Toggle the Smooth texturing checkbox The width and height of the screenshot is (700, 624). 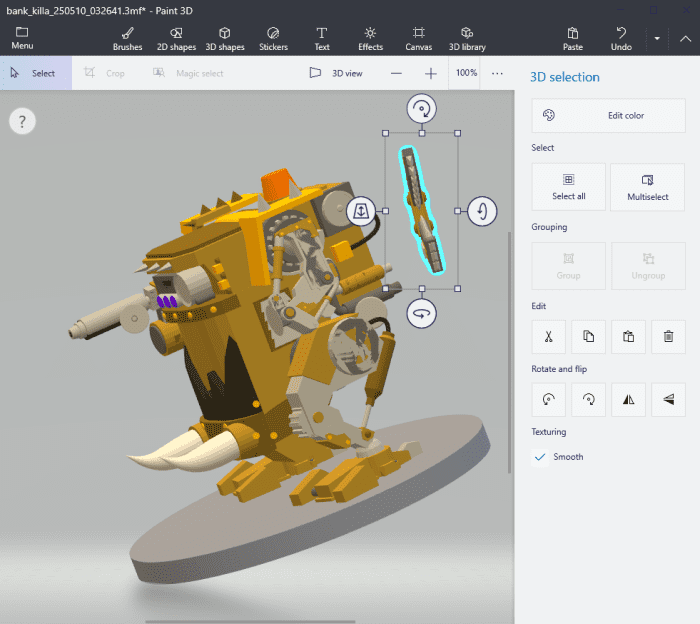click(x=540, y=457)
